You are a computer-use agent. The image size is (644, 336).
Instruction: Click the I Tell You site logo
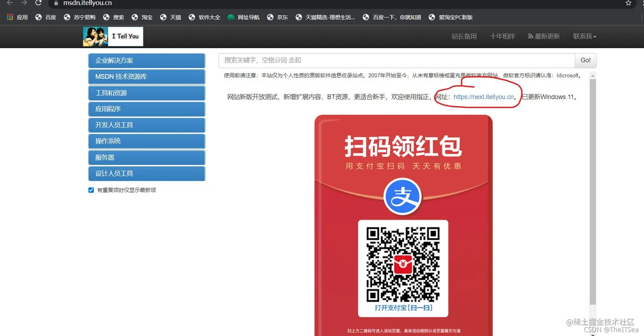(112, 36)
